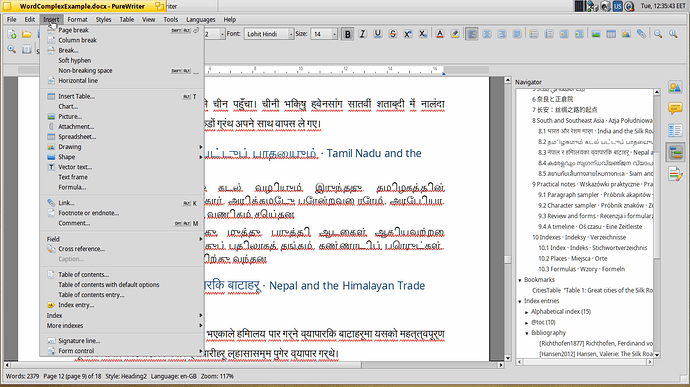Go to heading 9 Practical notes

click(592, 184)
